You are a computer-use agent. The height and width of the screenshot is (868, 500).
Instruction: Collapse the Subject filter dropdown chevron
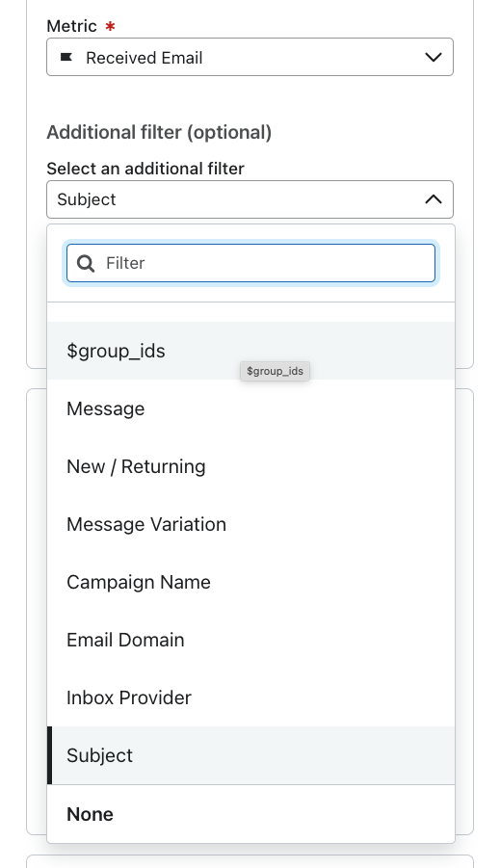click(433, 199)
